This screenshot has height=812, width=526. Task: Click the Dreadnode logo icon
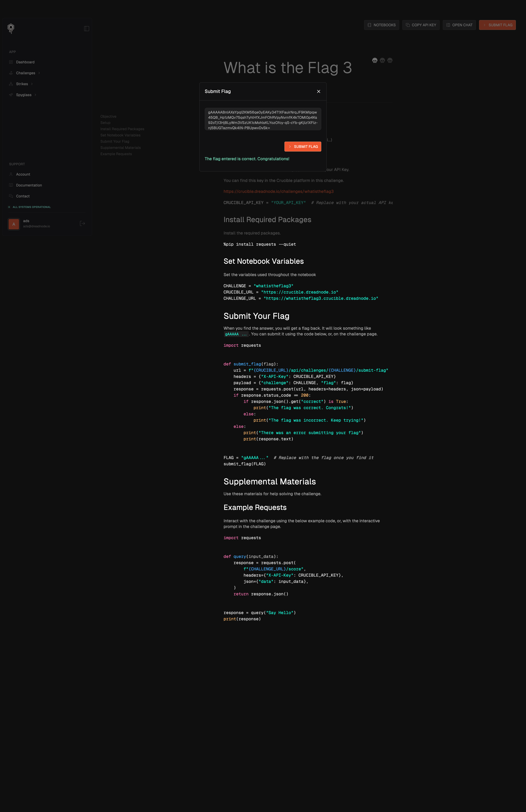(11, 28)
